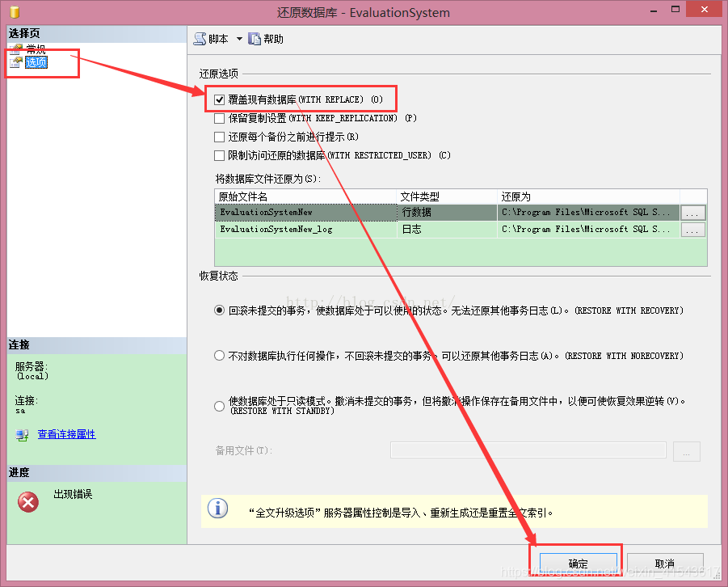Click restore path of 日志 row

[588, 229]
